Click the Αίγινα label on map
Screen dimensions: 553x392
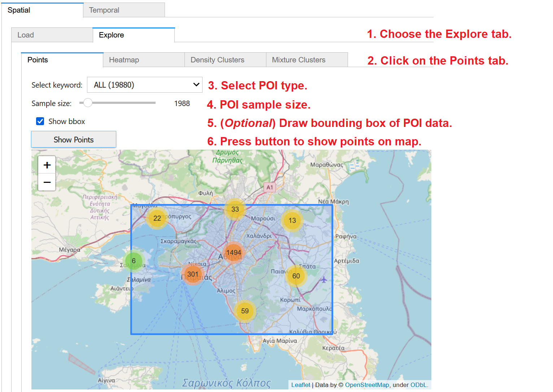[106, 380]
